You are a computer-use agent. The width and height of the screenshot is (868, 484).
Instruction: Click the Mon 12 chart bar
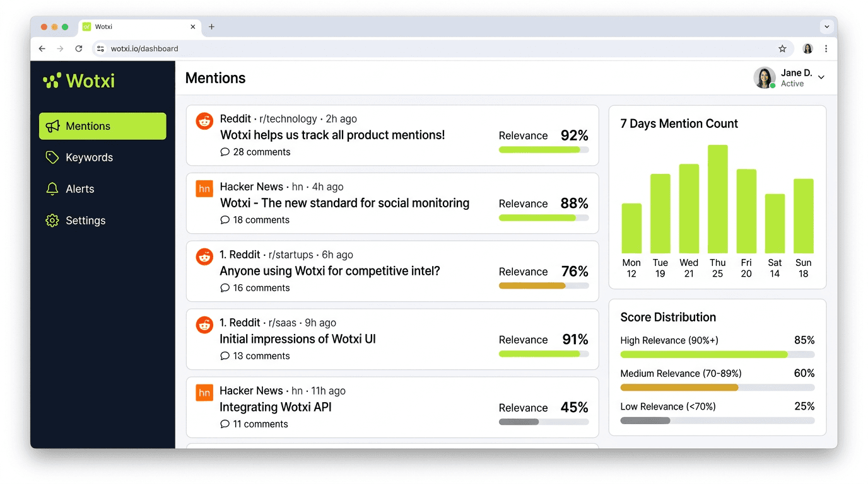pyautogui.click(x=631, y=228)
